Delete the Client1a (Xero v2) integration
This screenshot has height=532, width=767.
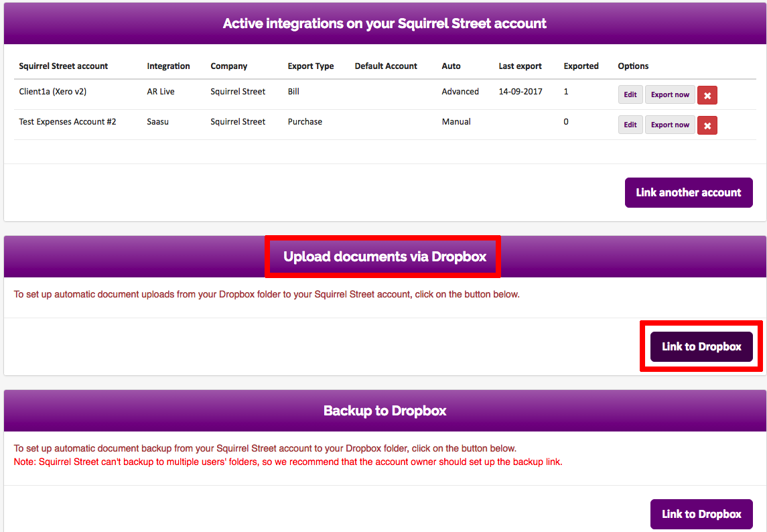pyautogui.click(x=707, y=95)
